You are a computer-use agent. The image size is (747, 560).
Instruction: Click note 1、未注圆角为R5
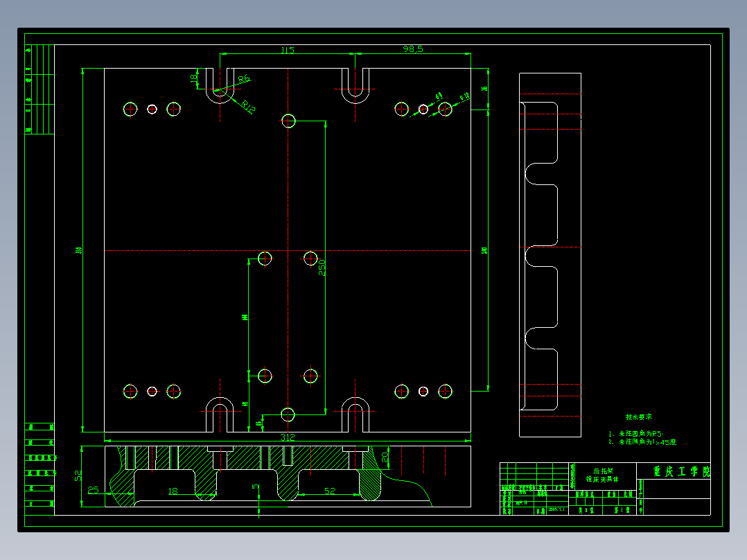(x=636, y=434)
